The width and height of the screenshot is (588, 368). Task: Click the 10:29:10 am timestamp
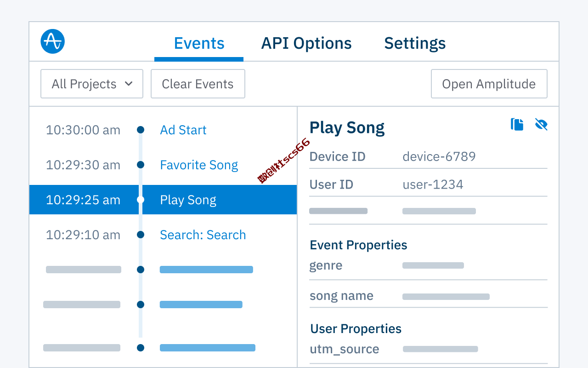[x=83, y=235]
